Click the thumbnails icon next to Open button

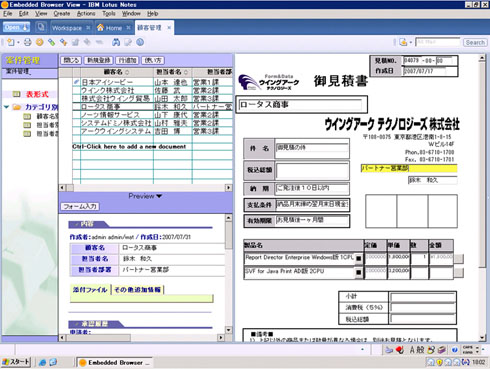pos(41,27)
